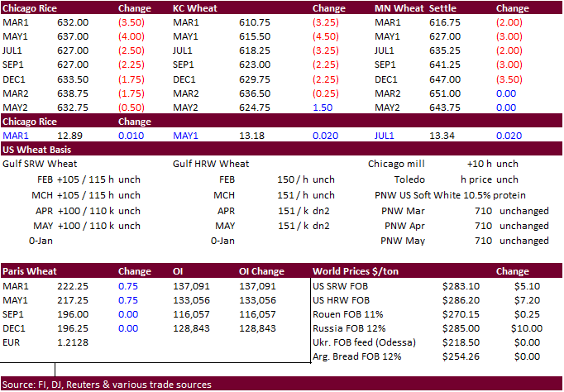Select KC Wheat MAY2 change 1.50
The height and width of the screenshot is (392, 564).
(x=324, y=107)
